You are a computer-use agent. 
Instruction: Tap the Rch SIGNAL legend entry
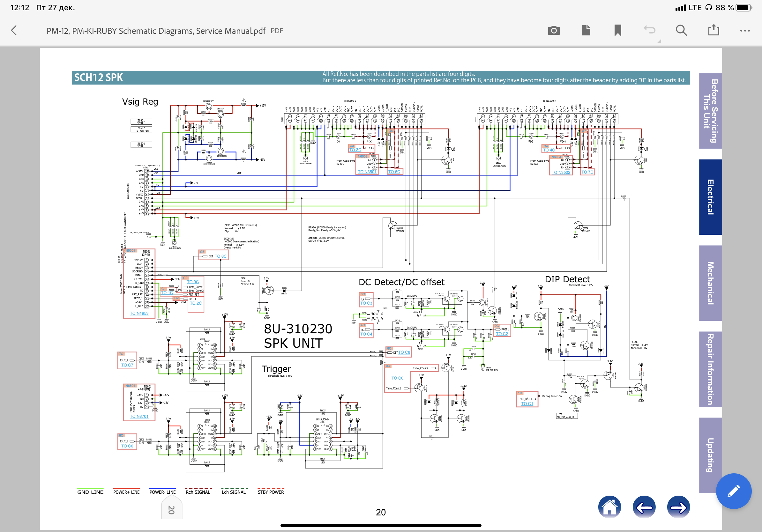pyautogui.click(x=198, y=491)
